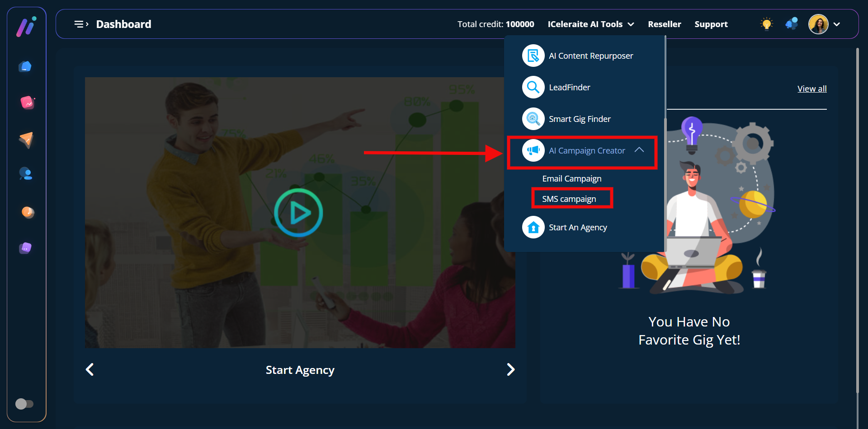Open the paper plane icon in sidebar
Image resolution: width=868 pixels, height=429 pixels.
click(26, 140)
